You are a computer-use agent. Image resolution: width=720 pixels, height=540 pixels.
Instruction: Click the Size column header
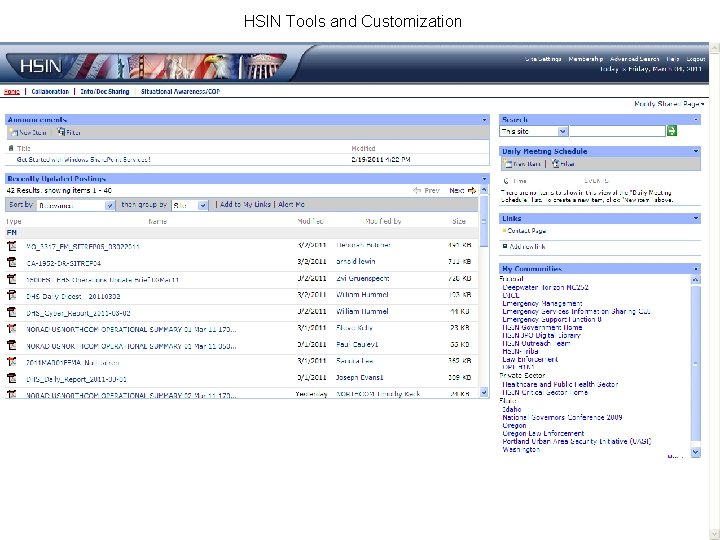click(459, 221)
